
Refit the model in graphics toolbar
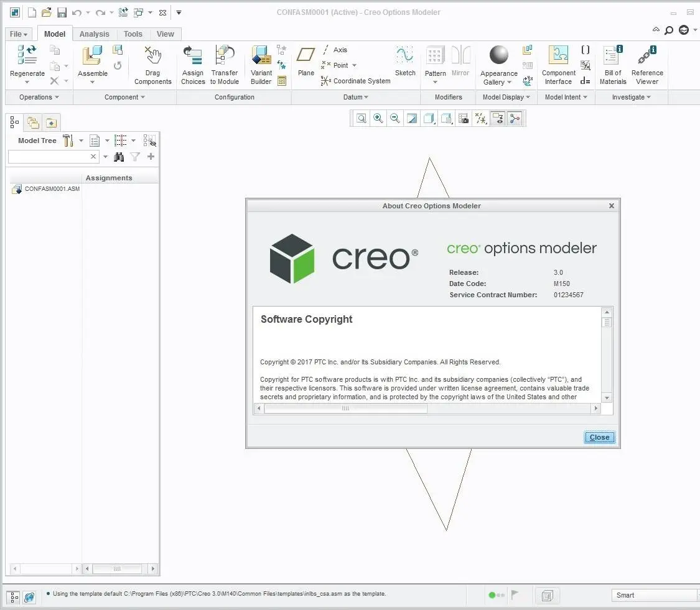[x=361, y=118]
